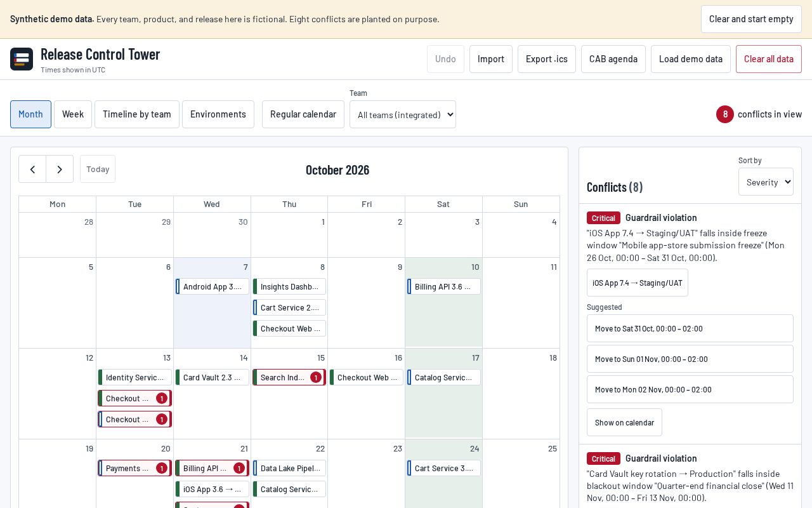Open conflict badge on Billing API Oct 21 event
812x508 pixels.
pyautogui.click(x=239, y=468)
